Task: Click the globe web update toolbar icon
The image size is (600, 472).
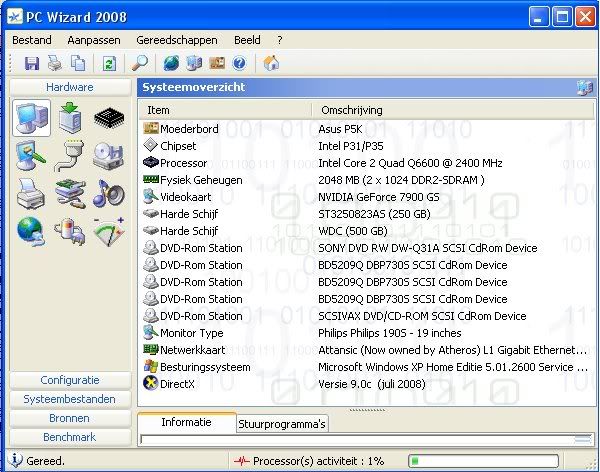Action: [171, 63]
